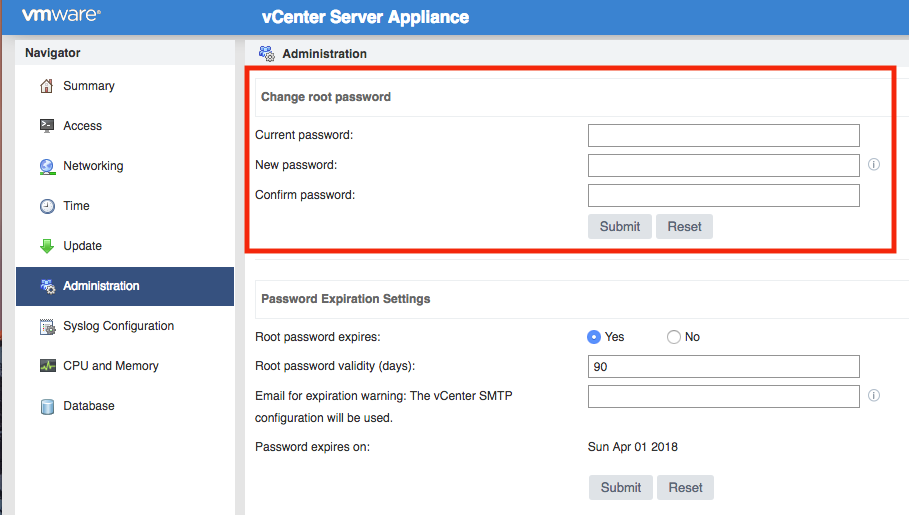Select the Time clock icon
Viewport: 909px width, 515px height.
47,206
